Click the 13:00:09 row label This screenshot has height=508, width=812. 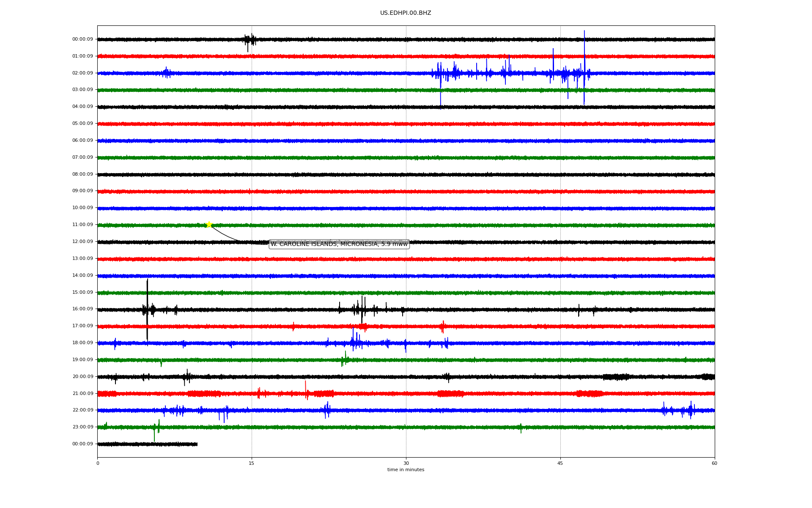[82, 259]
